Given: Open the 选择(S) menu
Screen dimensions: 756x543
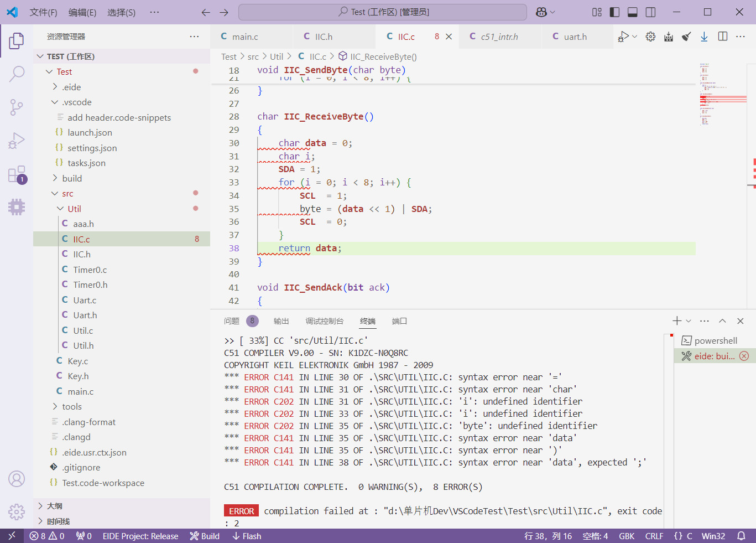Looking at the screenshot, I should click(121, 12).
